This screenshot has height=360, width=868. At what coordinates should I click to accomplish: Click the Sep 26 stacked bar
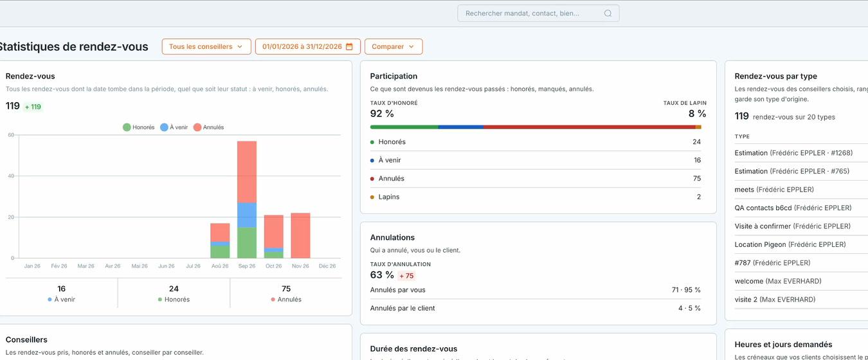pos(247,199)
